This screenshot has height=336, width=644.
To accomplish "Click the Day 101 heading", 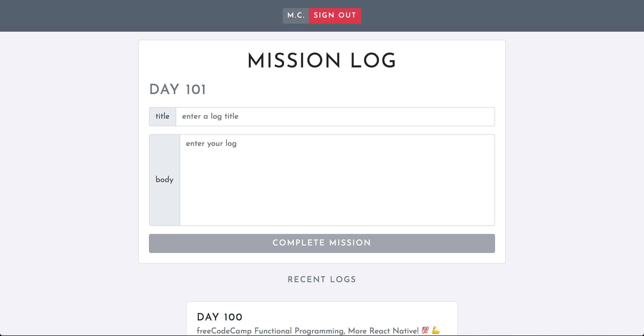I will [x=178, y=89].
